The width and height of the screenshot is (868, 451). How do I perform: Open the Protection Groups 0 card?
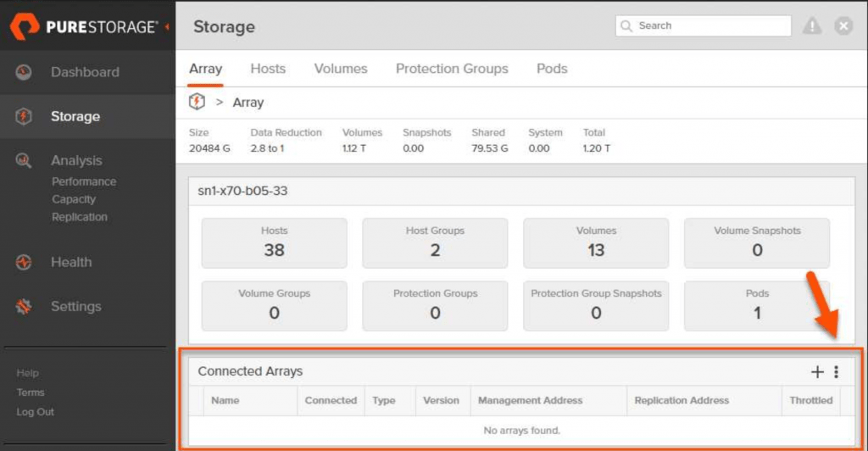435,306
